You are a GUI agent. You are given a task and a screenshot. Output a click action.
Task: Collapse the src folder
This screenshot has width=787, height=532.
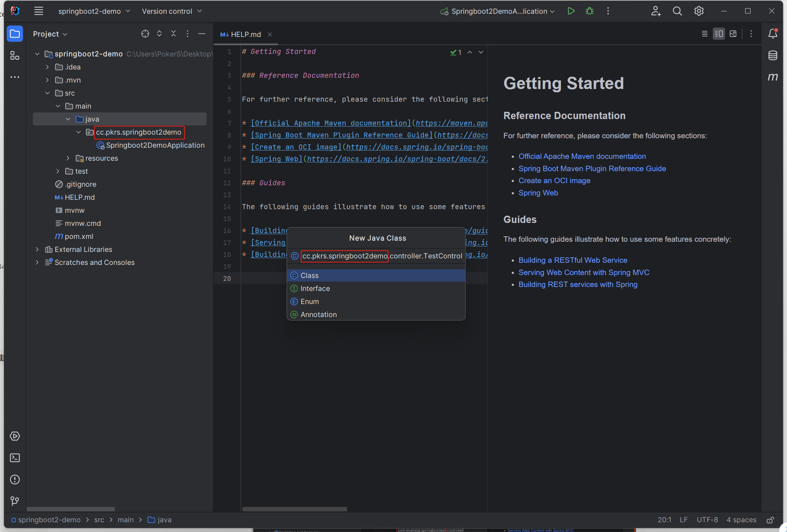[x=47, y=93]
